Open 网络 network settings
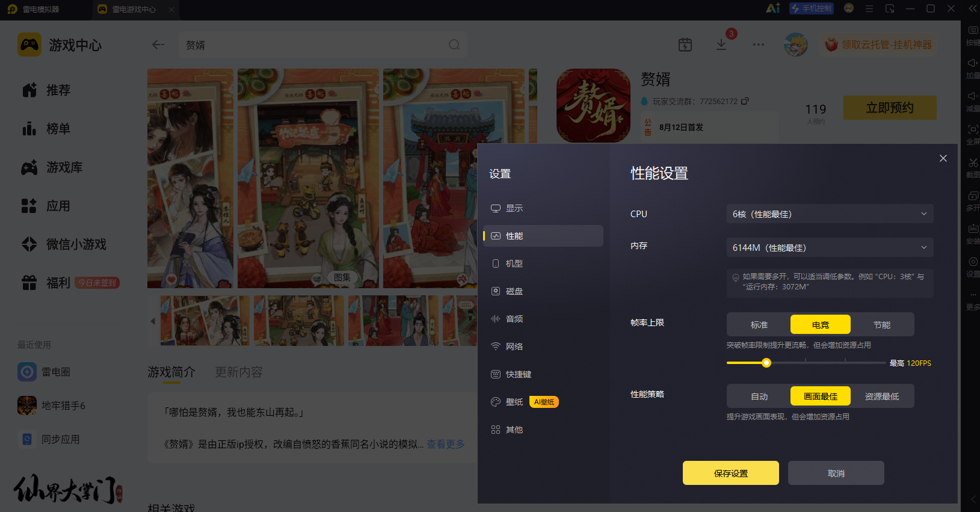 coord(543,347)
